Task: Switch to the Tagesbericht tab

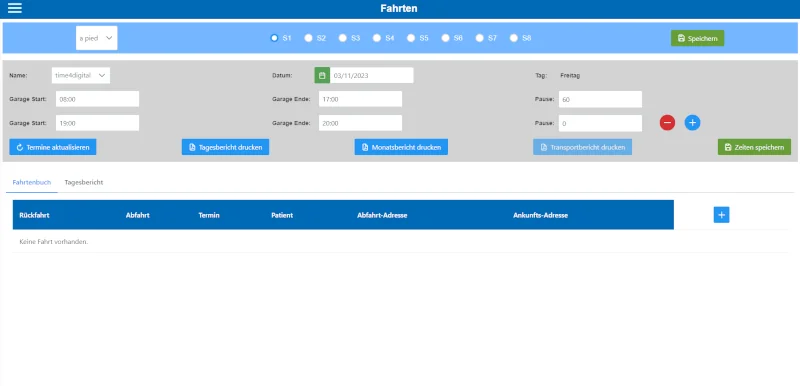Action: click(x=84, y=183)
